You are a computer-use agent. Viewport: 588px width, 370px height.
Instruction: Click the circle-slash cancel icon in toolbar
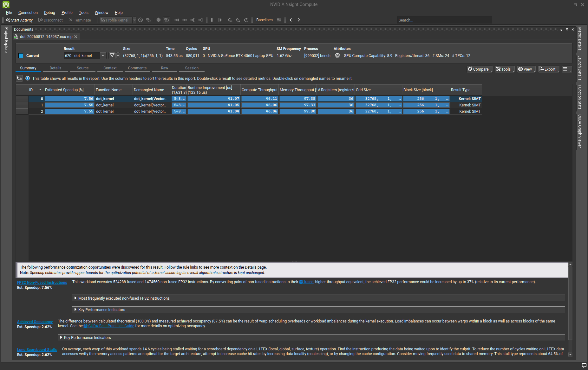[x=140, y=20]
